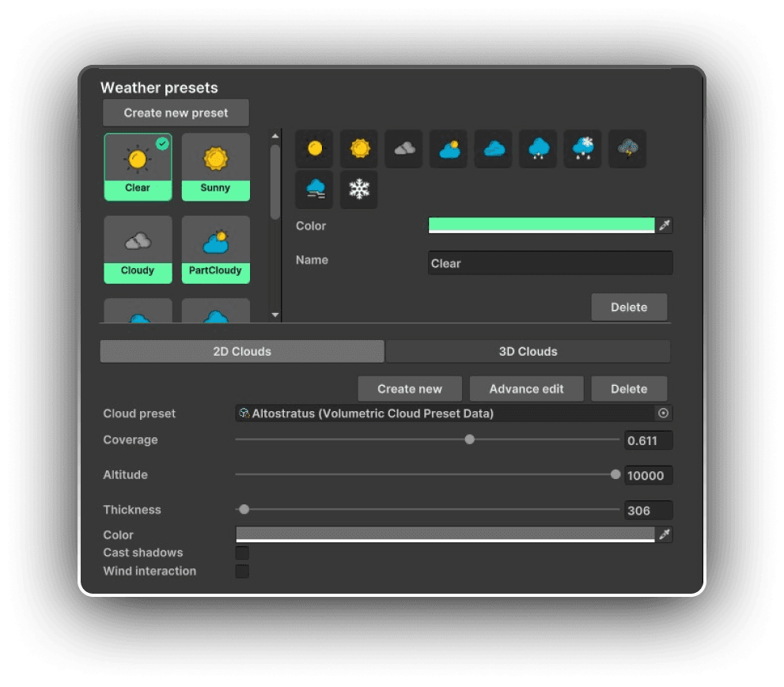784x687 pixels.
Task: Click the Coverage slider handle
Action: 469,440
